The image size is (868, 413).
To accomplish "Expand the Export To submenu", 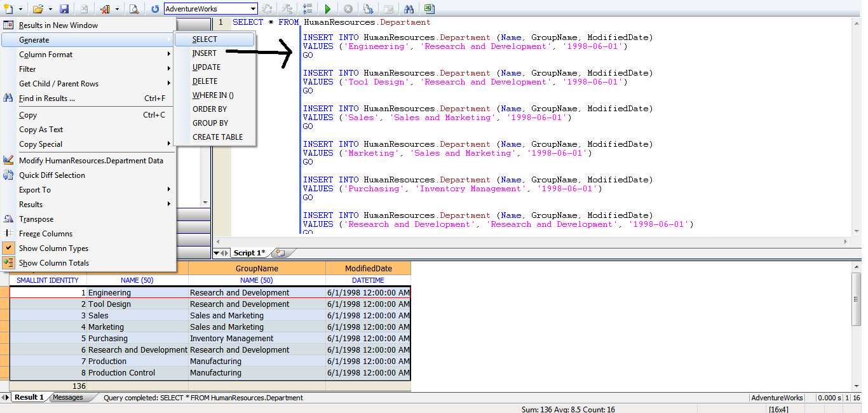I will [34, 189].
